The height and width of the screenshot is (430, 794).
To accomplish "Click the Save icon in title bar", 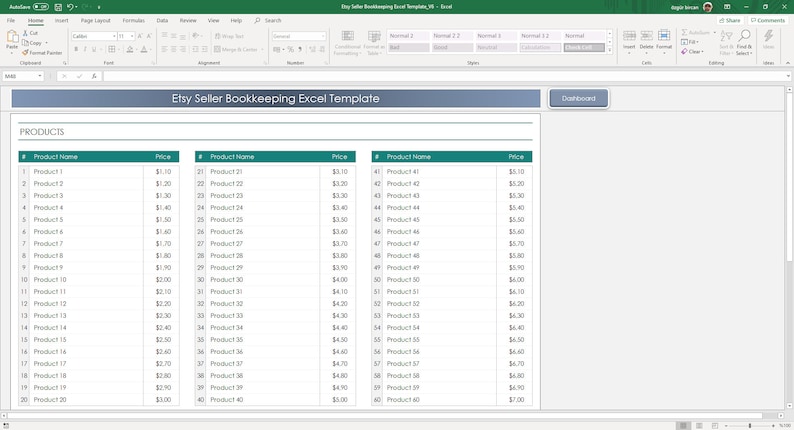I will pyautogui.click(x=58, y=7).
